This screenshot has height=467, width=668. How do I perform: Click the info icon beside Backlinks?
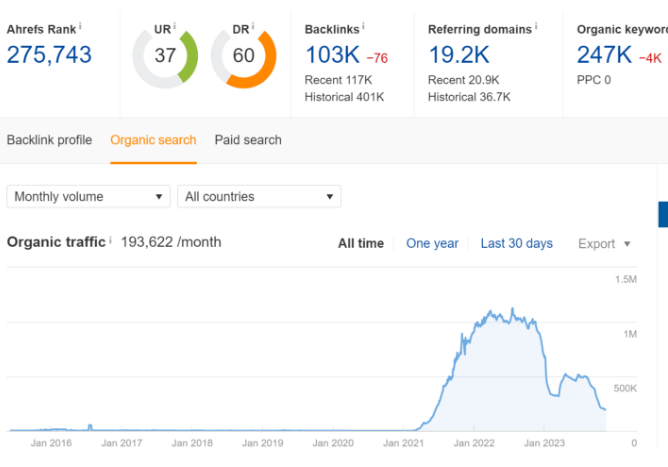(363, 27)
